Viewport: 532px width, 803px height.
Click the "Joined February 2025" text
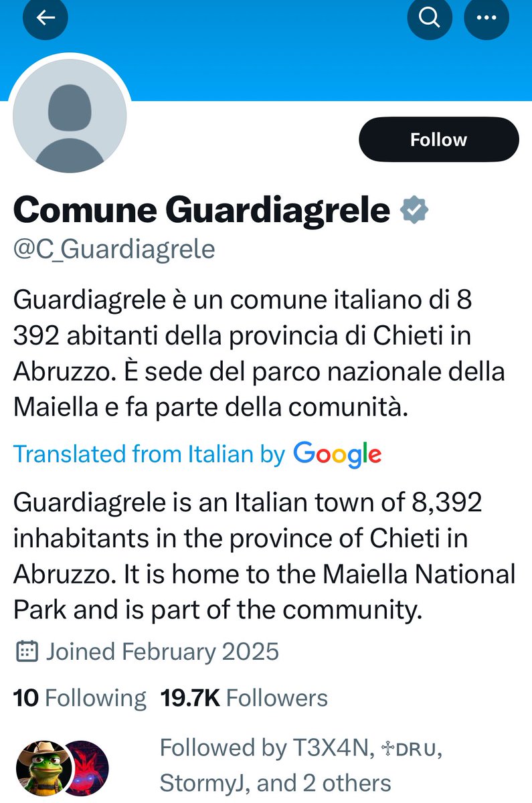(x=162, y=651)
